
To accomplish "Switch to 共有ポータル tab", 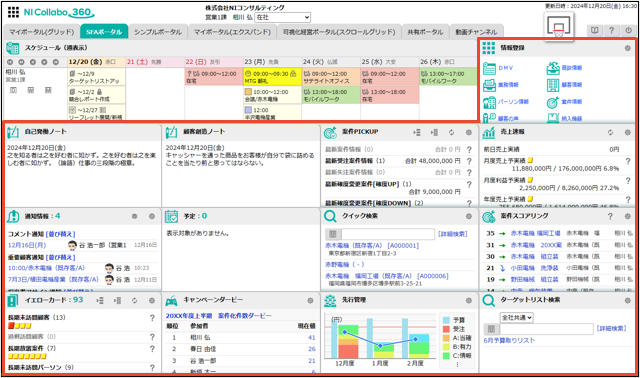I will click(425, 32).
